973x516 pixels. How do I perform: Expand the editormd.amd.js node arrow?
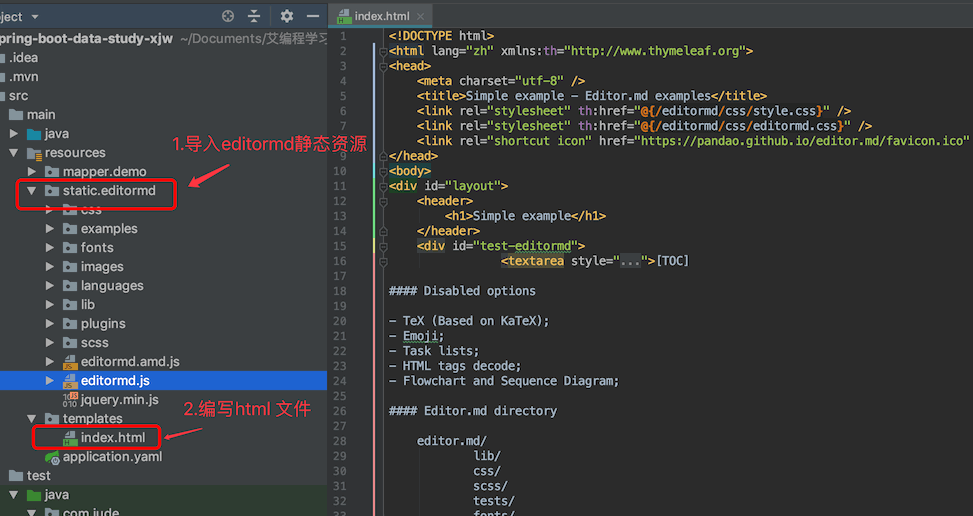(x=50, y=362)
